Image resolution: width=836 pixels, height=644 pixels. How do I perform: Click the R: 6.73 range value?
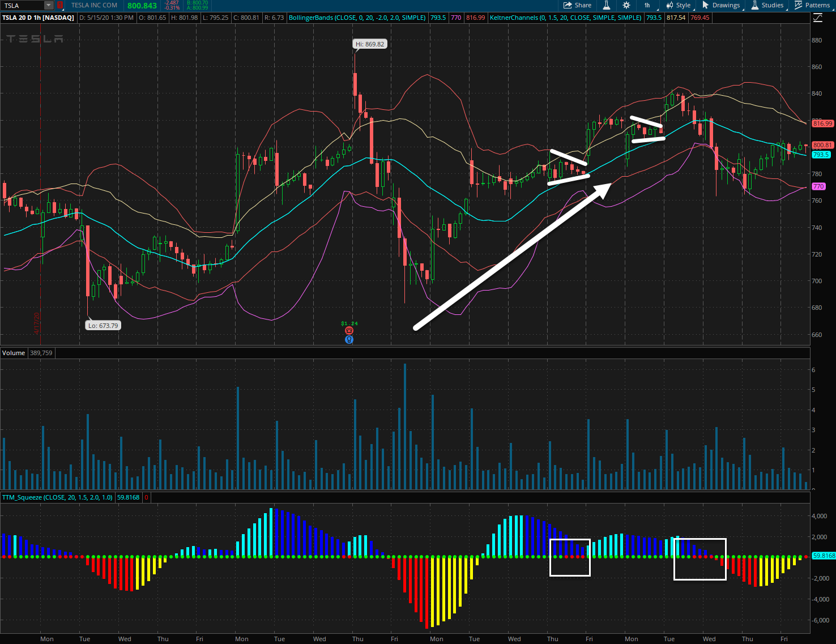(x=274, y=18)
